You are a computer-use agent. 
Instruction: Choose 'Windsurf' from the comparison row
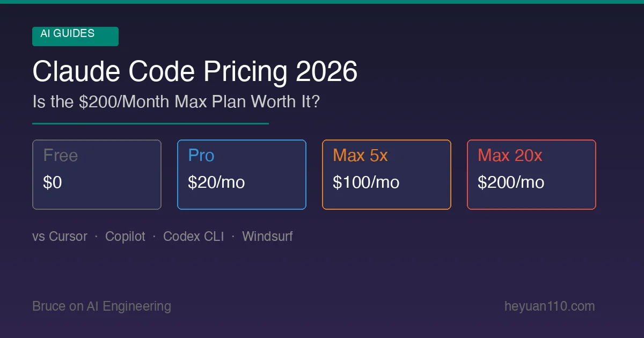267,237
